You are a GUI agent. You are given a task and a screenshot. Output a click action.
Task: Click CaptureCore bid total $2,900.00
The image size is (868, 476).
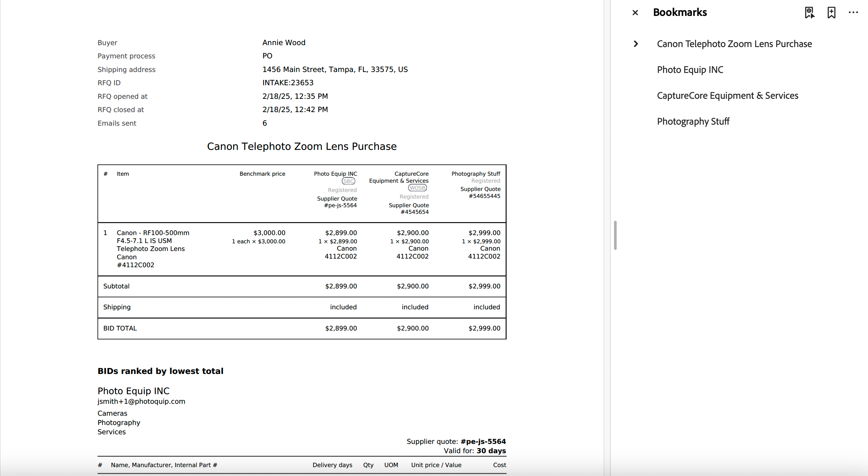(413, 328)
